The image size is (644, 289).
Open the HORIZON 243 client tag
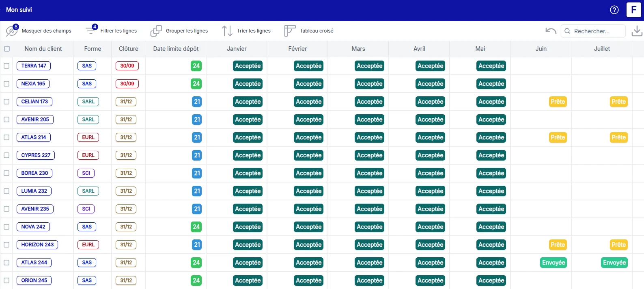tap(37, 245)
